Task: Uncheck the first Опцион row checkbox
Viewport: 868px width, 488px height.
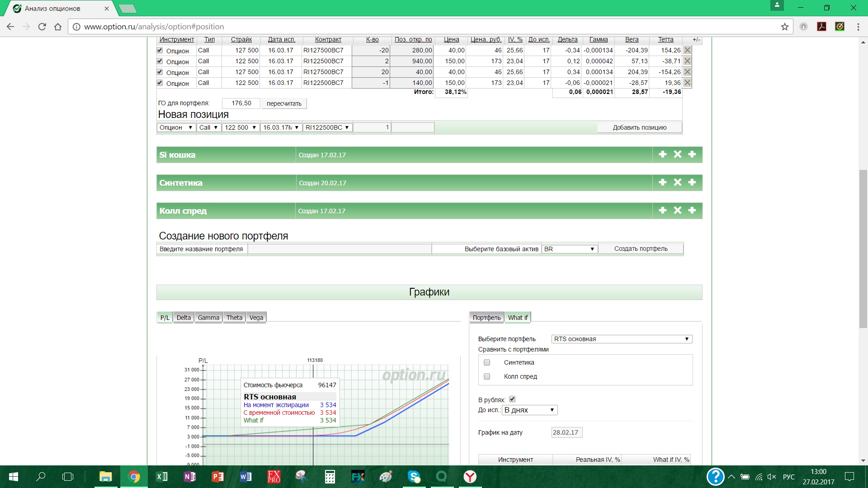Action: tap(160, 50)
